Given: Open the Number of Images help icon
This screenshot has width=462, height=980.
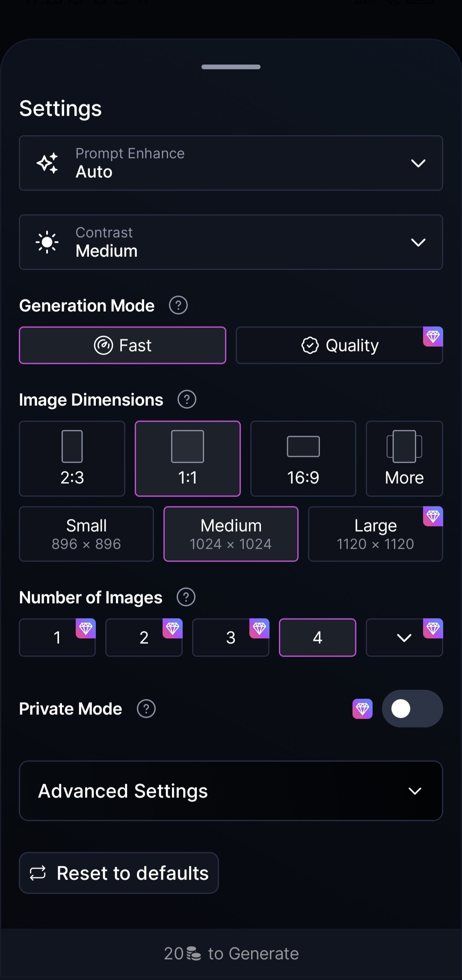Looking at the screenshot, I should tap(186, 597).
